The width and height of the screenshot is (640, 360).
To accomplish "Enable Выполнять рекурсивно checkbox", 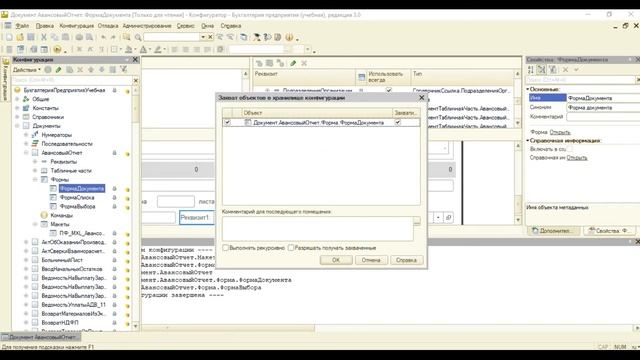I will [x=225, y=248].
